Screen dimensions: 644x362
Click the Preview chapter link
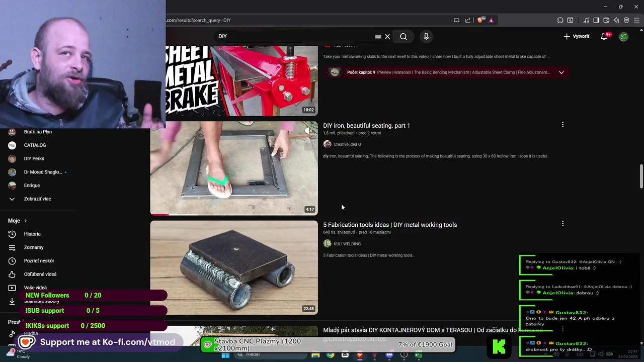(x=384, y=72)
